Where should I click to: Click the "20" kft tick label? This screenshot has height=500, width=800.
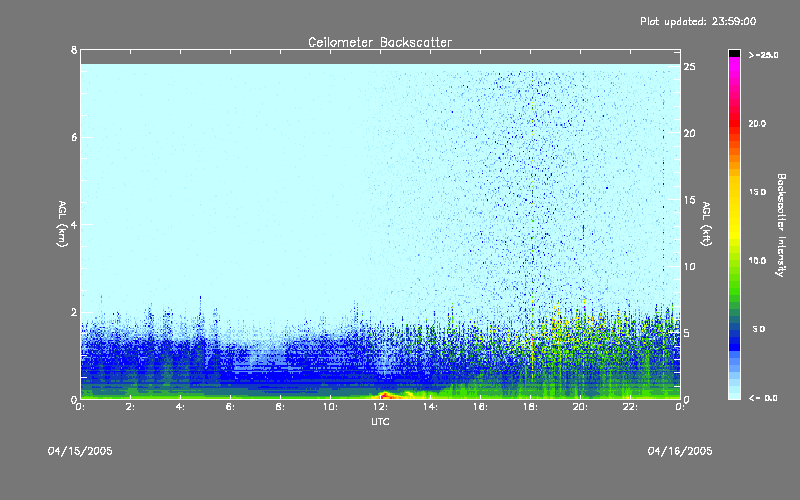coord(689,133)
